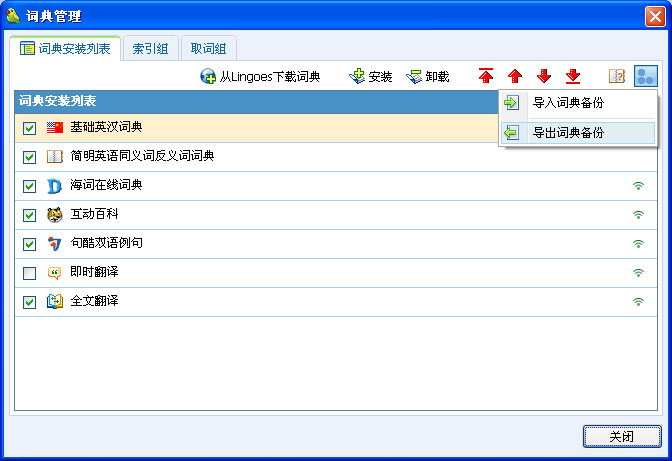Screen dimensions: 672x461
Task: Uncheck the 基础英汉词典 checkbox
Action: tap(29, 128)
